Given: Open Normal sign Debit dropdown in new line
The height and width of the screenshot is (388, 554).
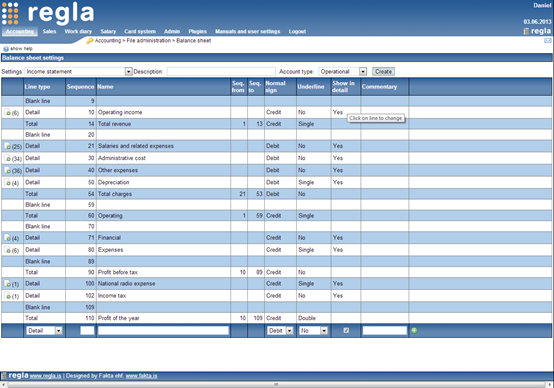Looking at the screenshot, I should click(x=280, y=330).
